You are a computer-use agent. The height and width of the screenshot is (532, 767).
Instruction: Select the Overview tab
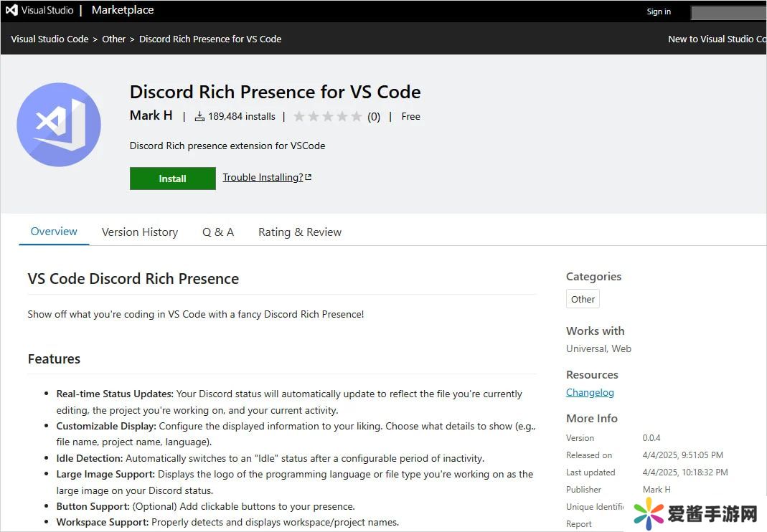(x=54, y=232)
